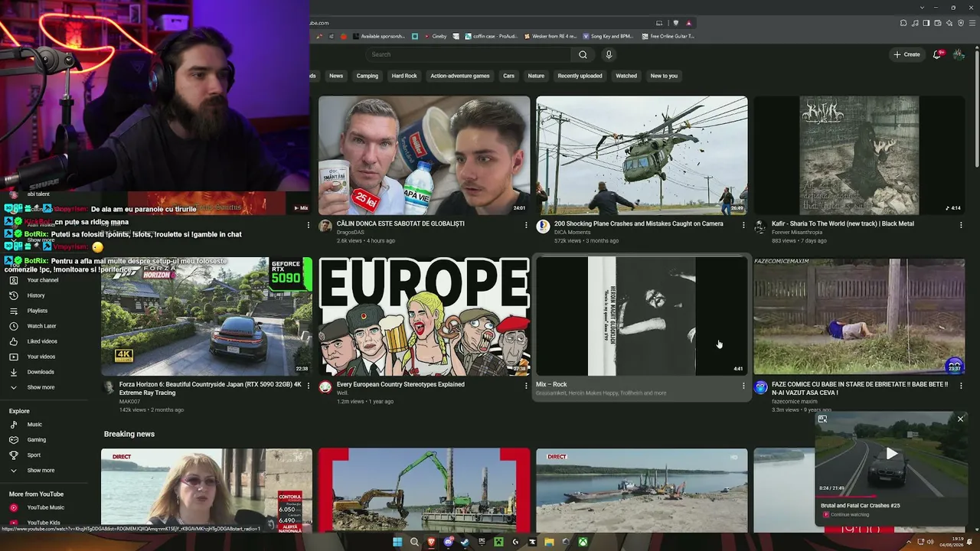Screen dimensions: 980x551
Task: Open more options for the Forza Horizon 6 video
Action: 309,386
